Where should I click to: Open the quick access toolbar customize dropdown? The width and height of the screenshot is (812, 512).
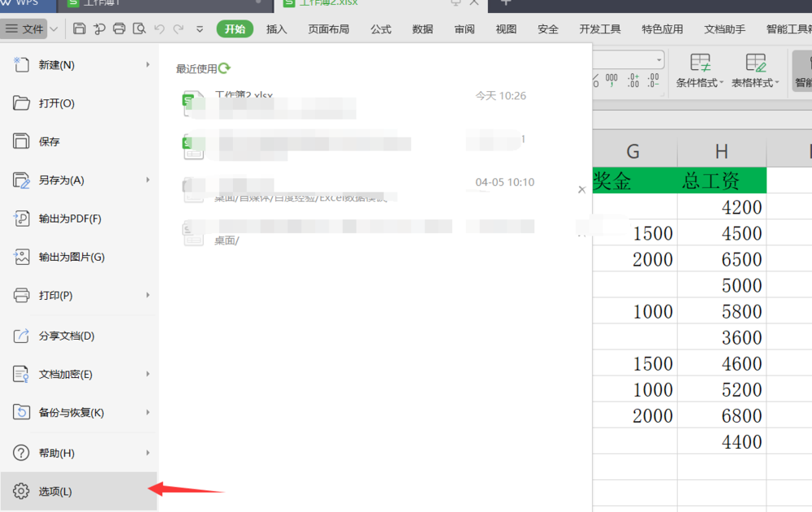(200, 28)
